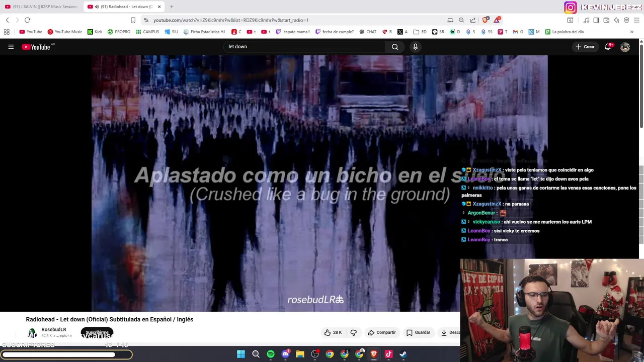Open the CAMPUS bookmark
644x362 pixels.
pyautogui.click(x=147, y=32)
